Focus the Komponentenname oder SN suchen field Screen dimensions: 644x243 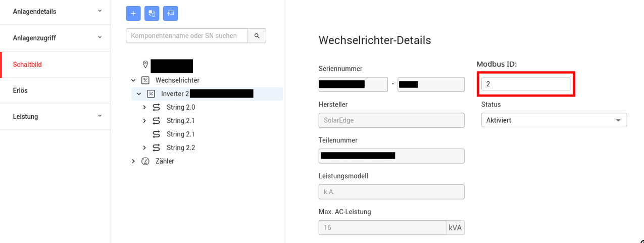coord(187,36)
